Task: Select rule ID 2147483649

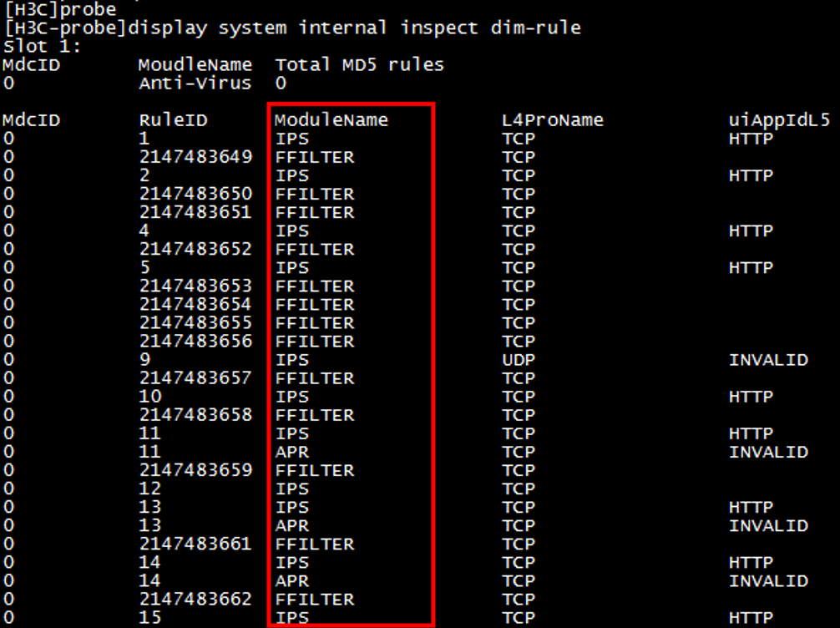Action: [x=195, y=157]
